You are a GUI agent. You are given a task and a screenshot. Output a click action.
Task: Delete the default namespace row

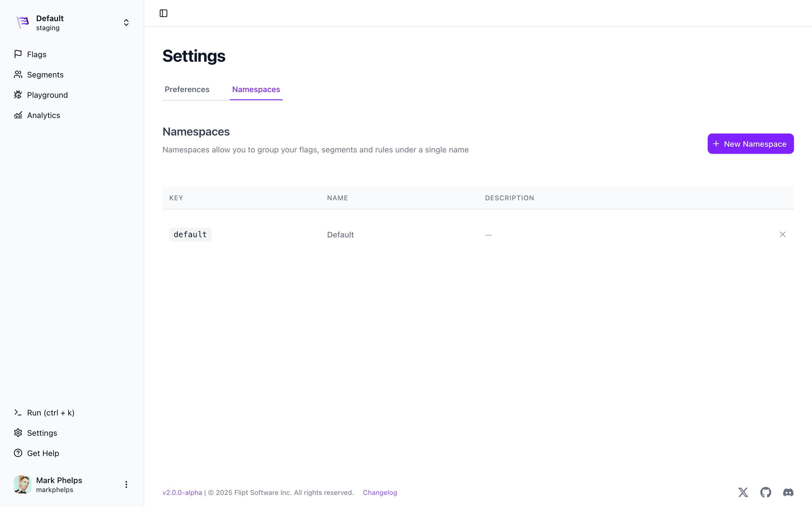click(782, 234)
